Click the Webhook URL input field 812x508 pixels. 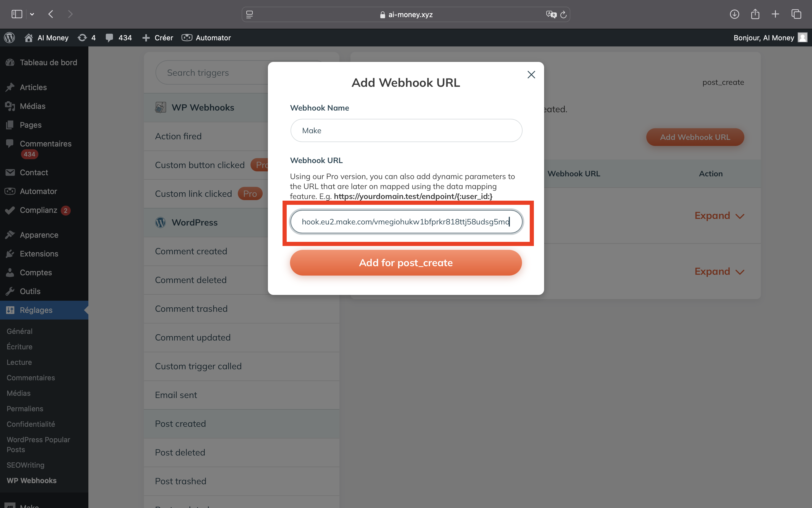(x=406, y=221)
